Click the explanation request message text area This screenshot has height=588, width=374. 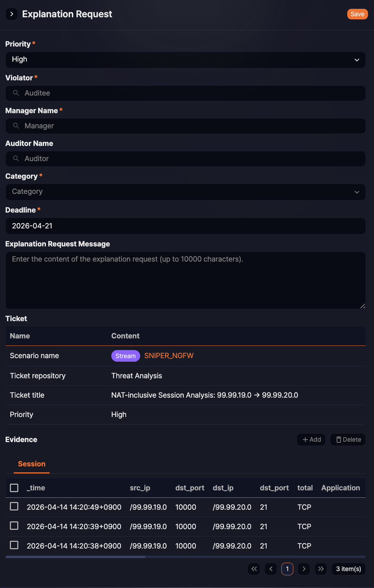(x=185, y=280)
